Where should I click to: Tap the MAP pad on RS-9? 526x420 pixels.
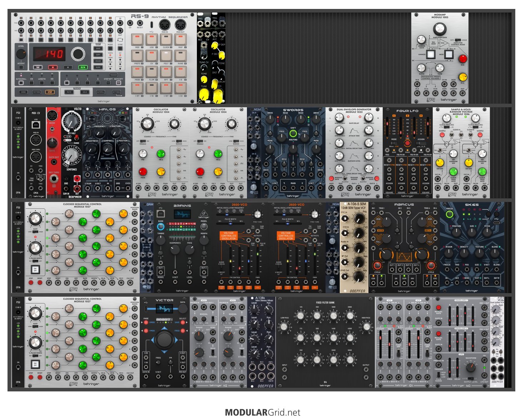180,40
